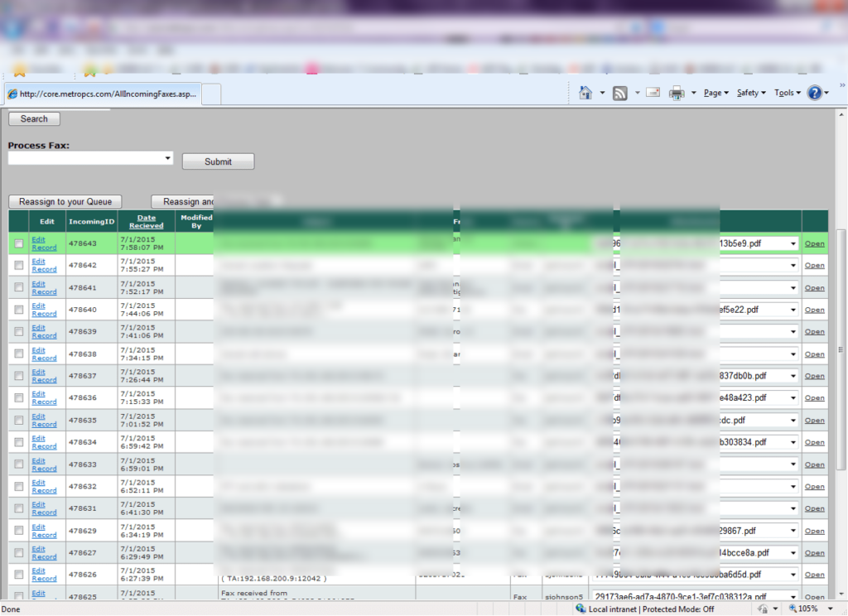Open the Page menu
Screen dimensions: 848x616
(715, 93)
